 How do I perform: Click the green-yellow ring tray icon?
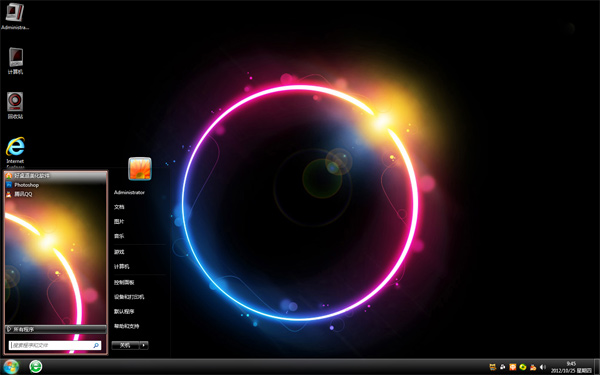[x=523, y=367]
